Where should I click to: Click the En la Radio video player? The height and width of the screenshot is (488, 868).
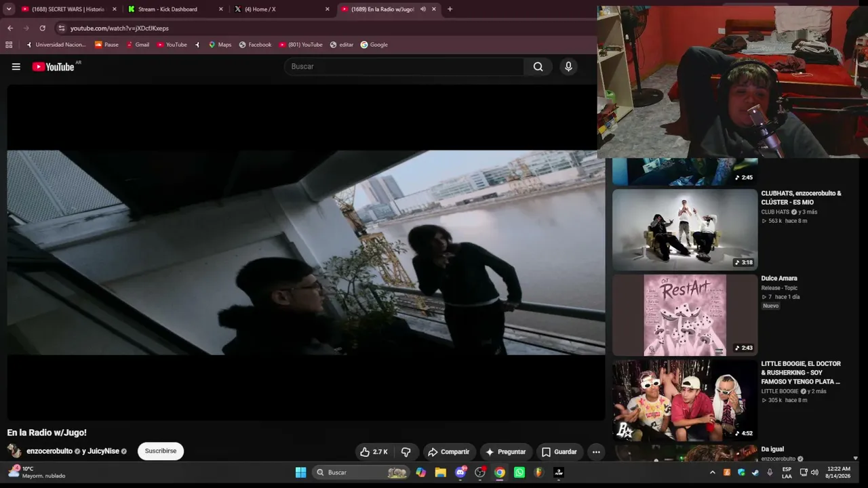pyautogui.click(x=306, y=252)
